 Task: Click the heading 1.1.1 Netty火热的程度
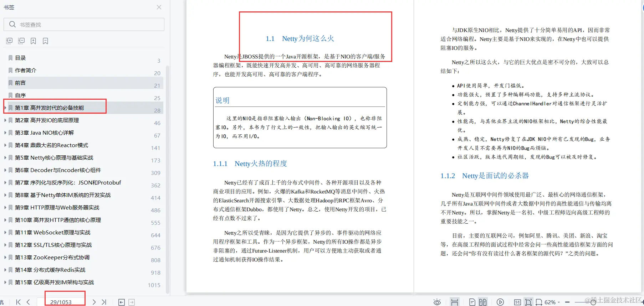click(250, 164)
